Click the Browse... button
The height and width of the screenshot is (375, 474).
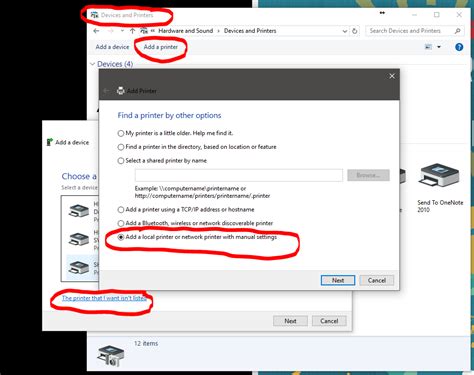[368, 175]
